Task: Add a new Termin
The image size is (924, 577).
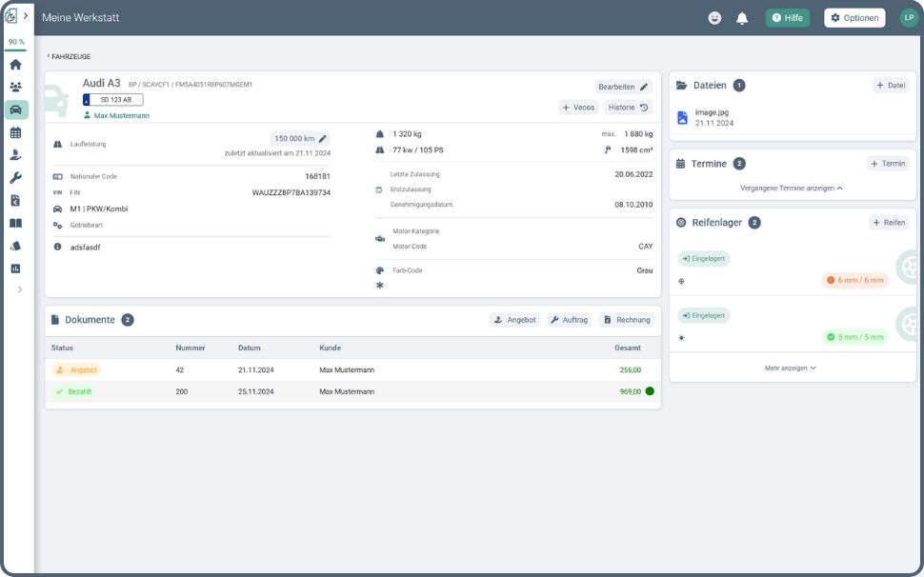Action: coord(888,164)
